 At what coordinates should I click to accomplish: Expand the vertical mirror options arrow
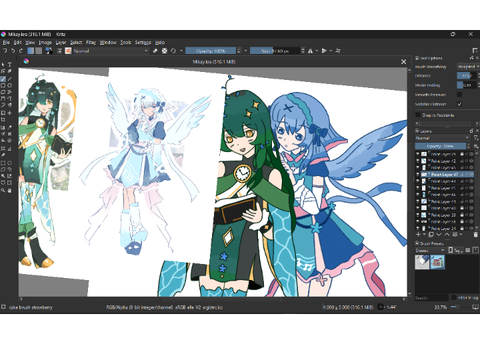click(x=331, y=51)
